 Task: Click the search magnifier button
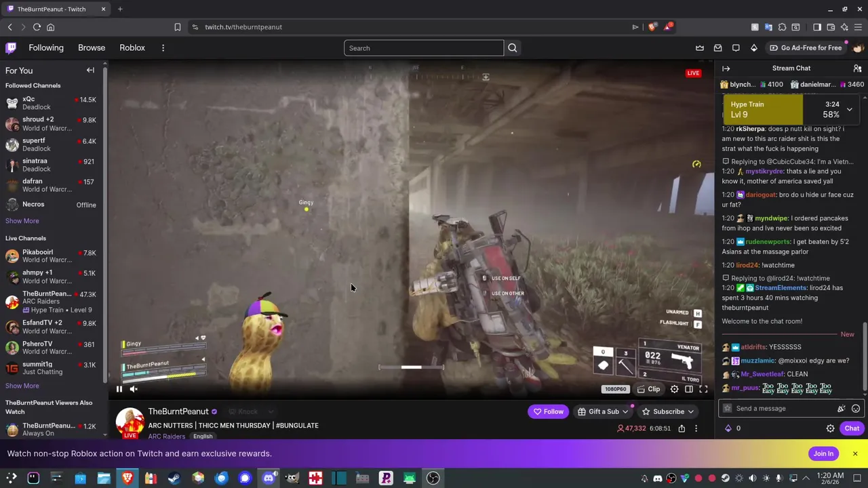[513, 48]
